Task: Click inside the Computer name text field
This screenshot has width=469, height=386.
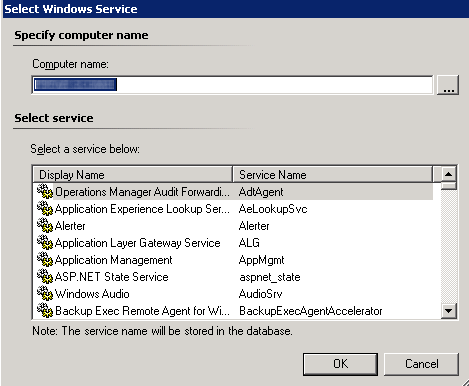Action: pyautogui.click(x=233, y=85)
